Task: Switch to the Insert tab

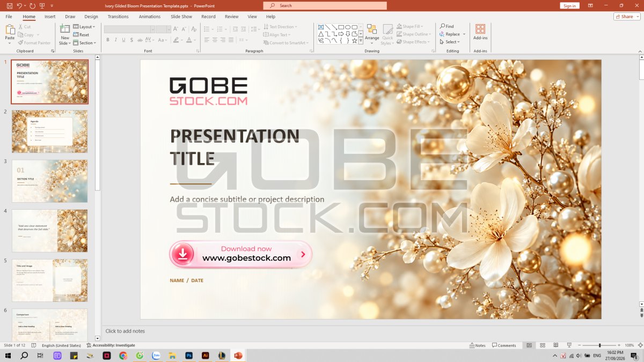Action: tap(50, 17)
